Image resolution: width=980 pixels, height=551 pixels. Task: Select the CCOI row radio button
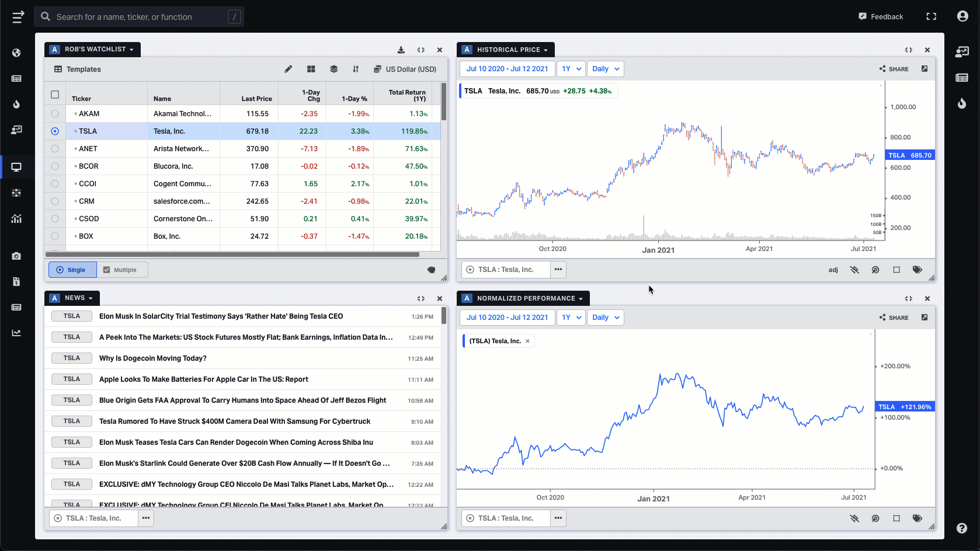[x=55, y=184]
